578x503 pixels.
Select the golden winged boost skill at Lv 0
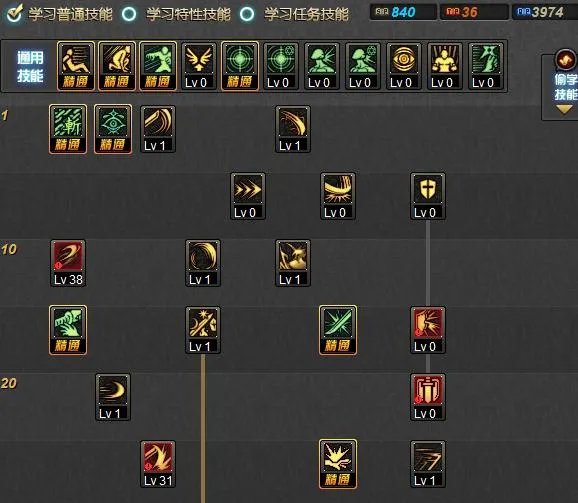[x=199, y=66]
